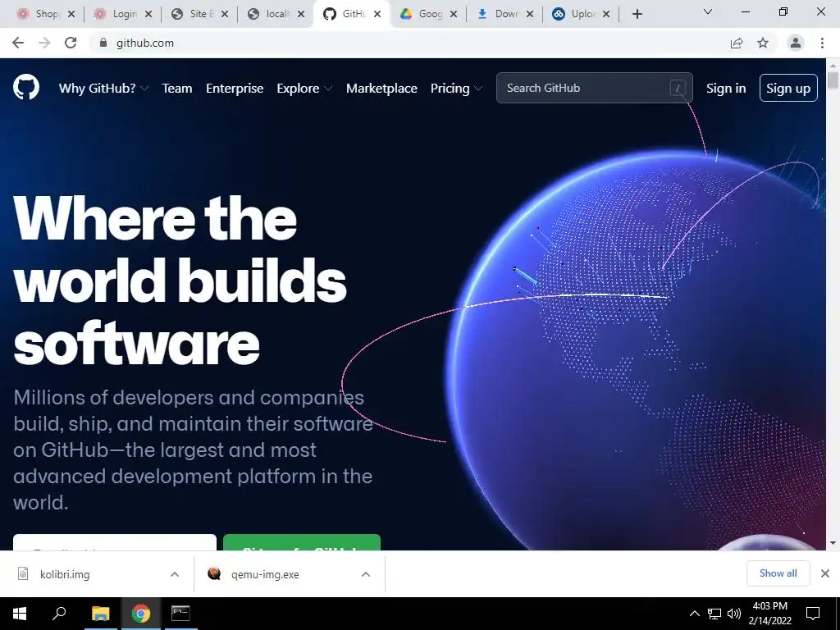The height and width of the screenshot is (630, 840).
Task: Go back with the browser back arrow
Action: [x=18, y=43]
